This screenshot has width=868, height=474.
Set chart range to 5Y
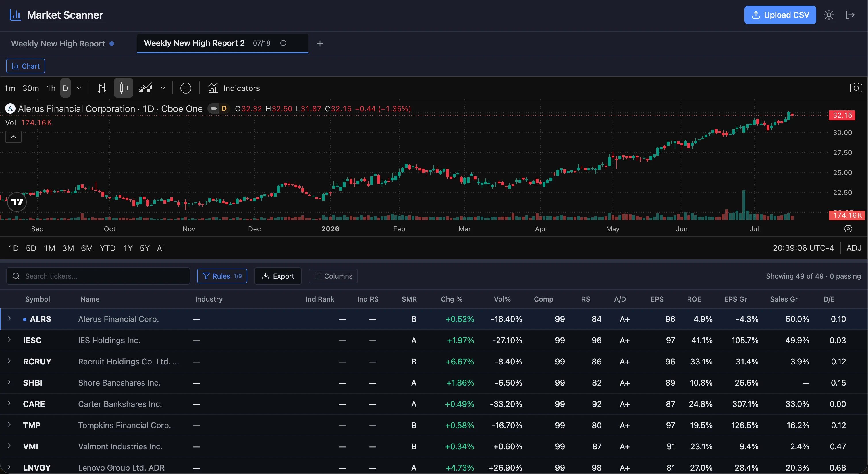click(145, 248)
